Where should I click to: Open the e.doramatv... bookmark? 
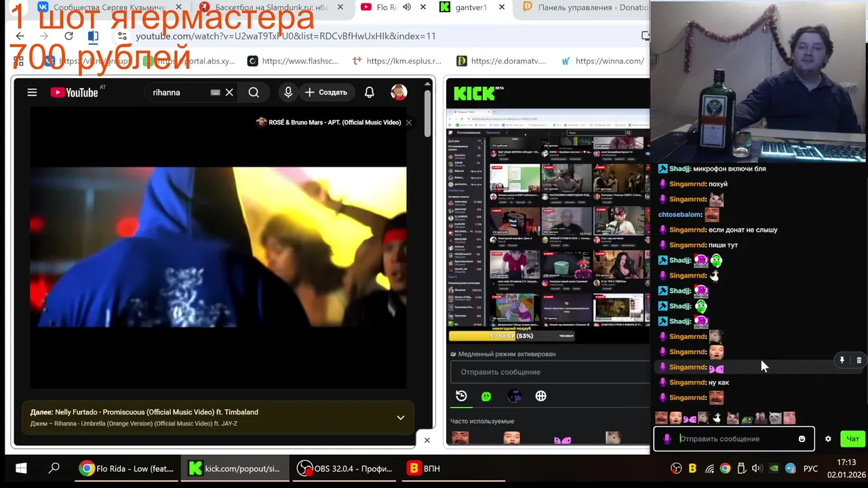501,61
